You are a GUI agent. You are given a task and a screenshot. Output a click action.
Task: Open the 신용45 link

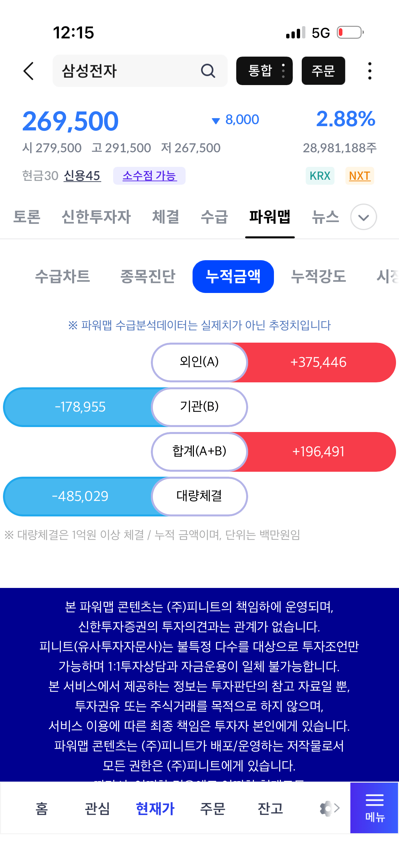82,175
